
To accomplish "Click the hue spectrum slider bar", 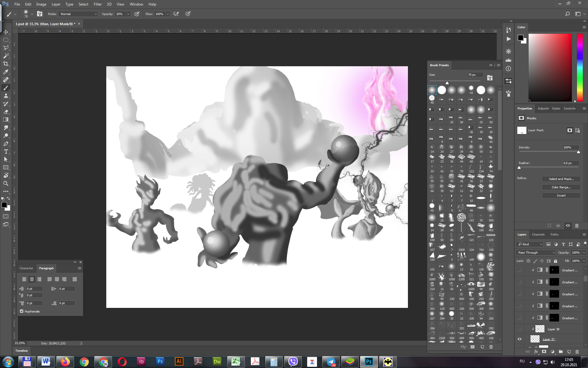I will click(580, 67).
